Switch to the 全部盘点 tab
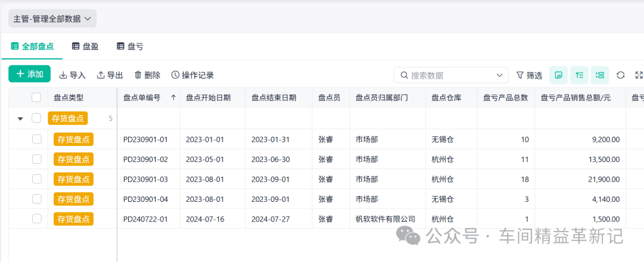This screenshot has width=644, height=262. coord(32,46)
